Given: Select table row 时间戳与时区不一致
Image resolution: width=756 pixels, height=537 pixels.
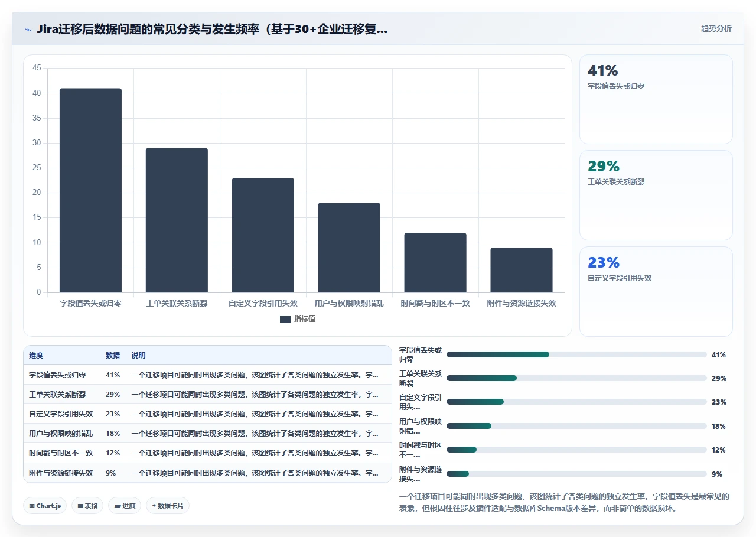Looking at the screenshot, I should click(x=207, y=453).
